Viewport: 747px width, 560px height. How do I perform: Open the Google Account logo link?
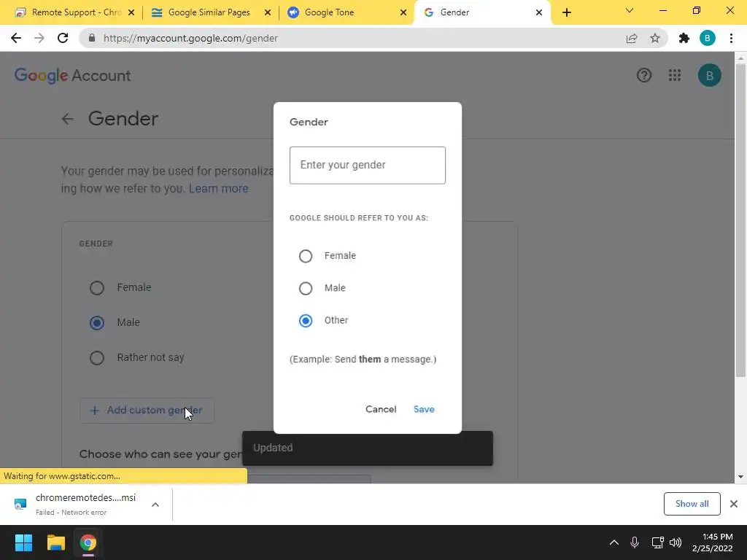pos(72,75)
